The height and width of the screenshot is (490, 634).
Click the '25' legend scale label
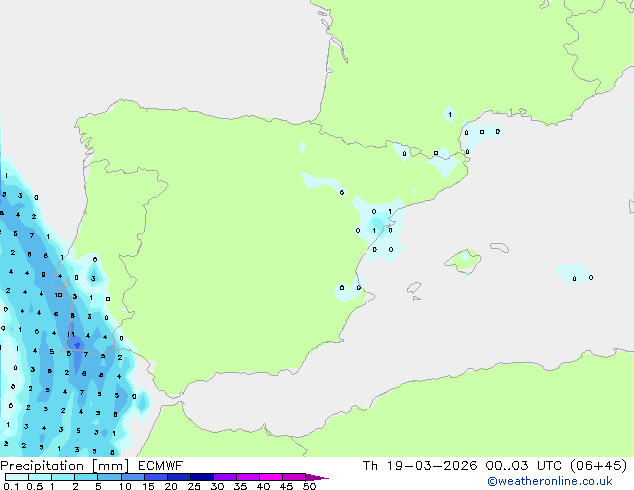click(194, 486)
